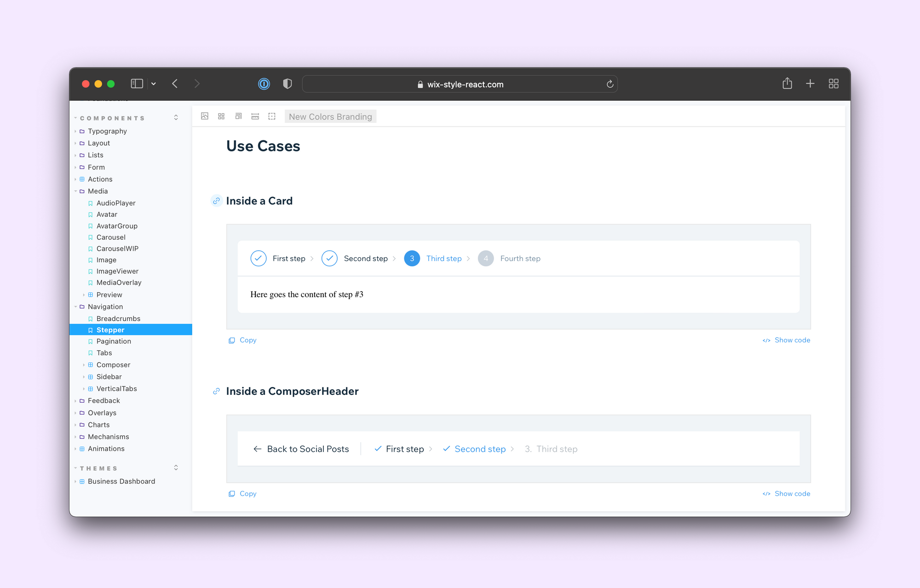Click the privacy shield icon

pyautogui.click(x=287, y=84)
